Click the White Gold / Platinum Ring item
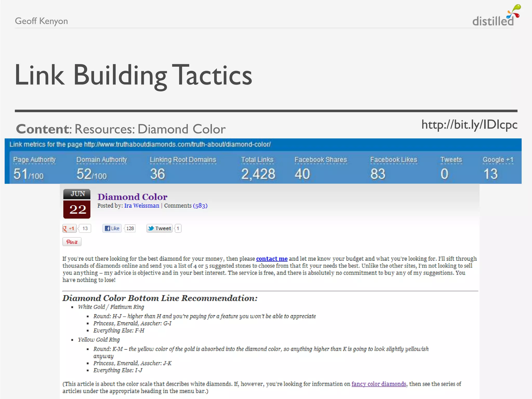Screen dimensions: 532x399 pyautogui.click(x=111, y=307)
